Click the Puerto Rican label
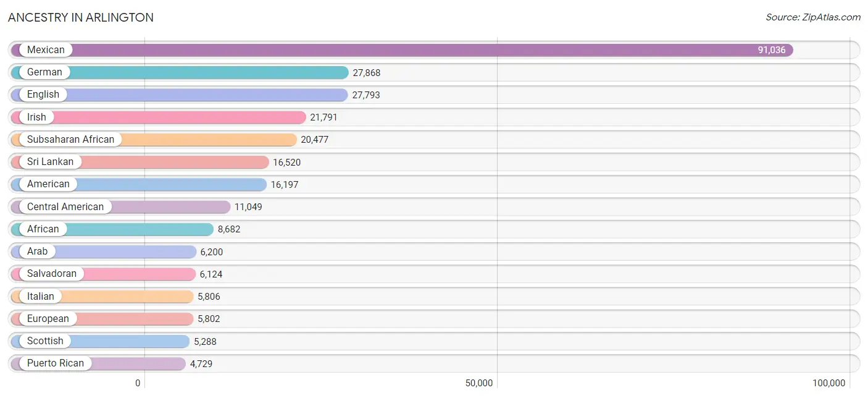The image size is (868, 398). click(x=56, y=363)
